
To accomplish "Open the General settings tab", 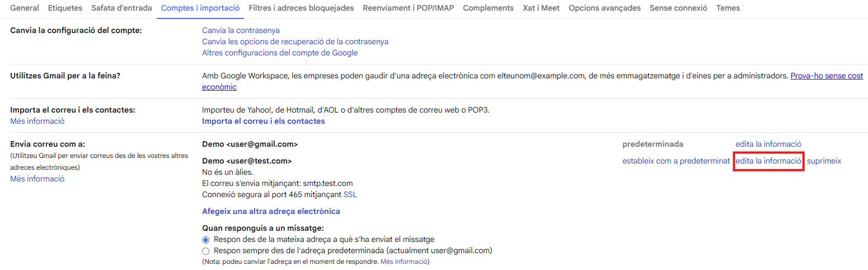I will (25, 8).
